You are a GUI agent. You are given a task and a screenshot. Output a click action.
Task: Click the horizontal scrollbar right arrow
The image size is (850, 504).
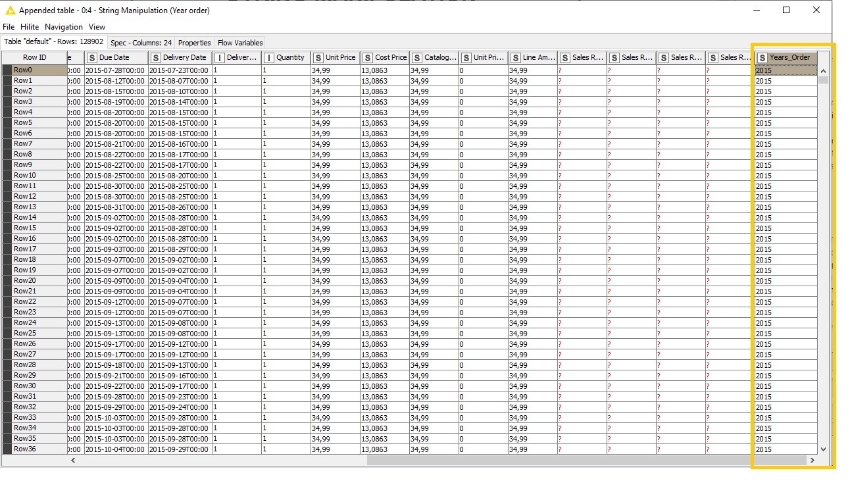click(x=813, y=461)
